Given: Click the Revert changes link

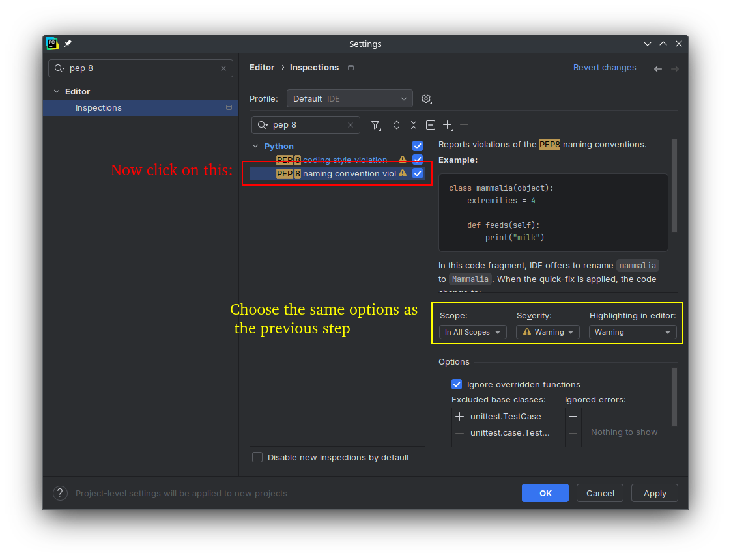Looking at the screenshot, I should (604, 68).
